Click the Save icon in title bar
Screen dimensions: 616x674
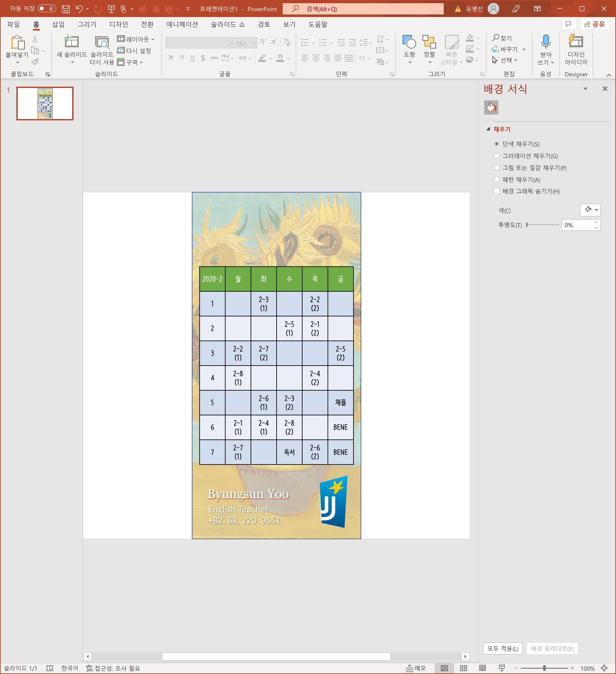coord(66,9)
